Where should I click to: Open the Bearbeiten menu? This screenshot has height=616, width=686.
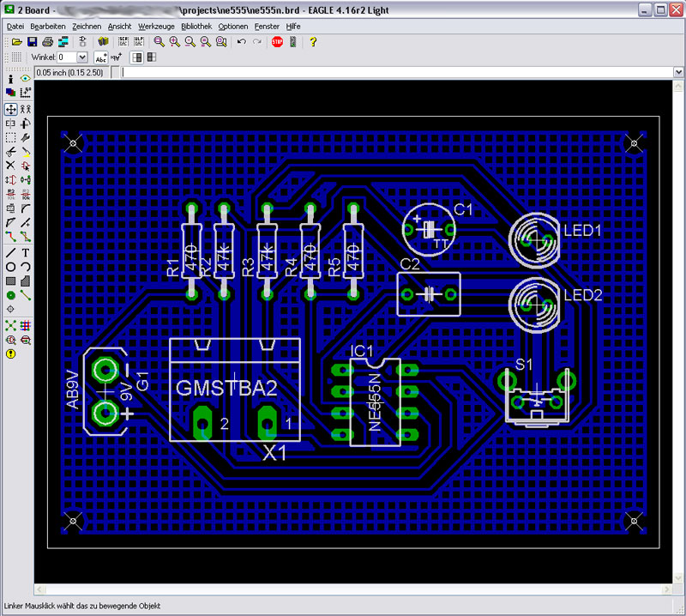coord(48,27)
